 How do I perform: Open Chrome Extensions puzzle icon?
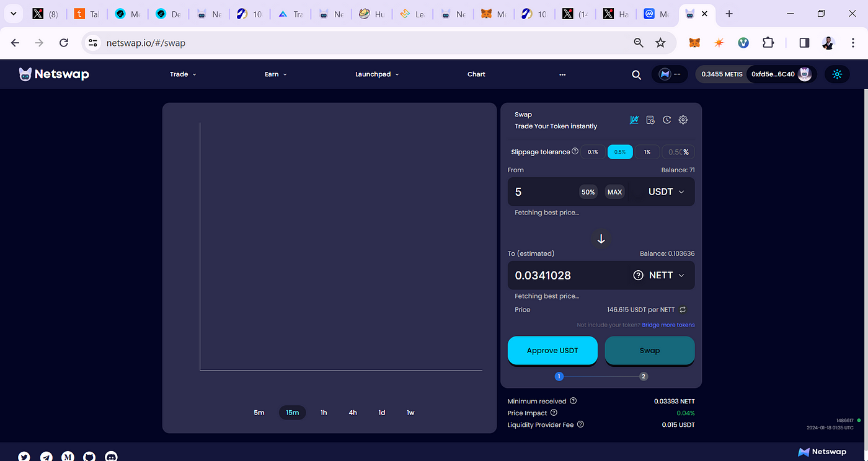pyautogui.click(x=768, y=43)
